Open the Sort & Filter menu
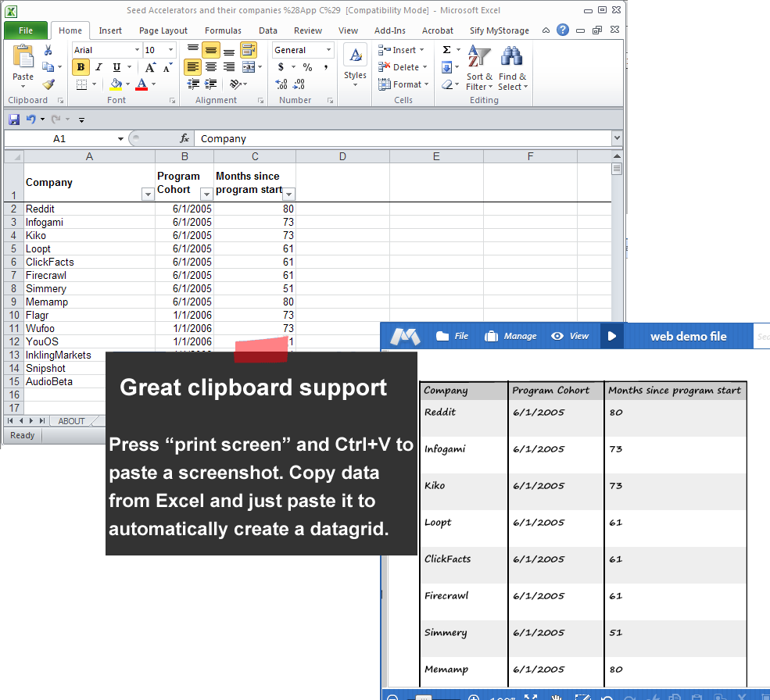Screen dimensions: 770x700 point(479,67)
